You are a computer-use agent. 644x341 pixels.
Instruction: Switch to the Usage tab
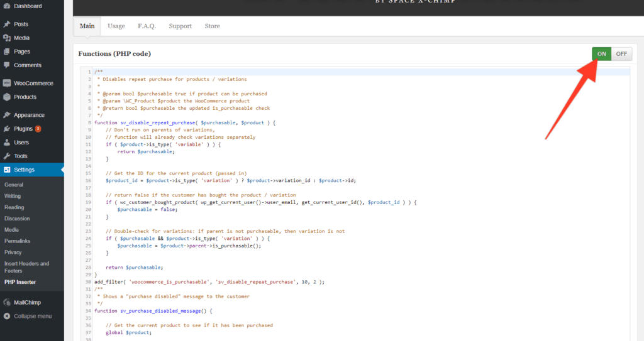click(x=116, y=26)
